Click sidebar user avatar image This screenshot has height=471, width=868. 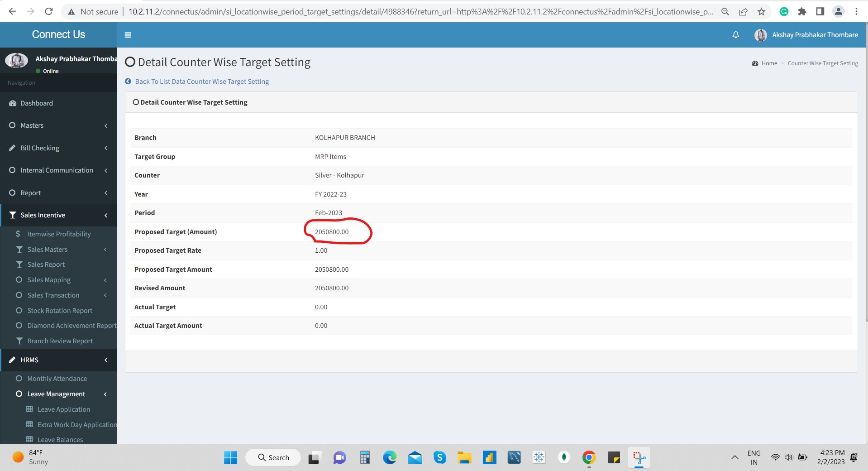click(x=17, y=60)
